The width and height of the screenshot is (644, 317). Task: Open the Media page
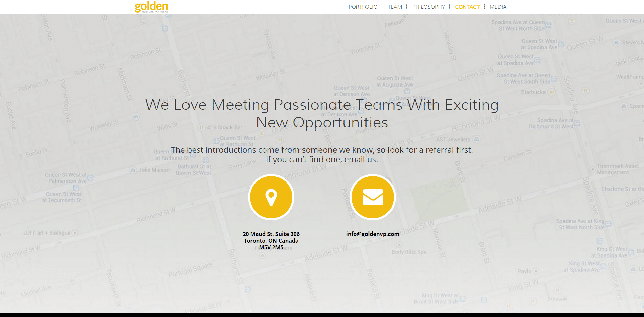498,7
